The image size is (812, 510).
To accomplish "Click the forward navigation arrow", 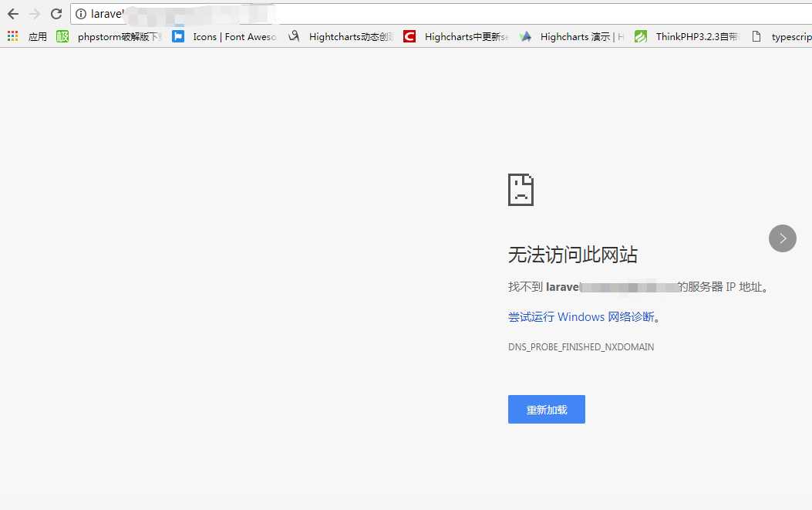I will pos(34,13).
